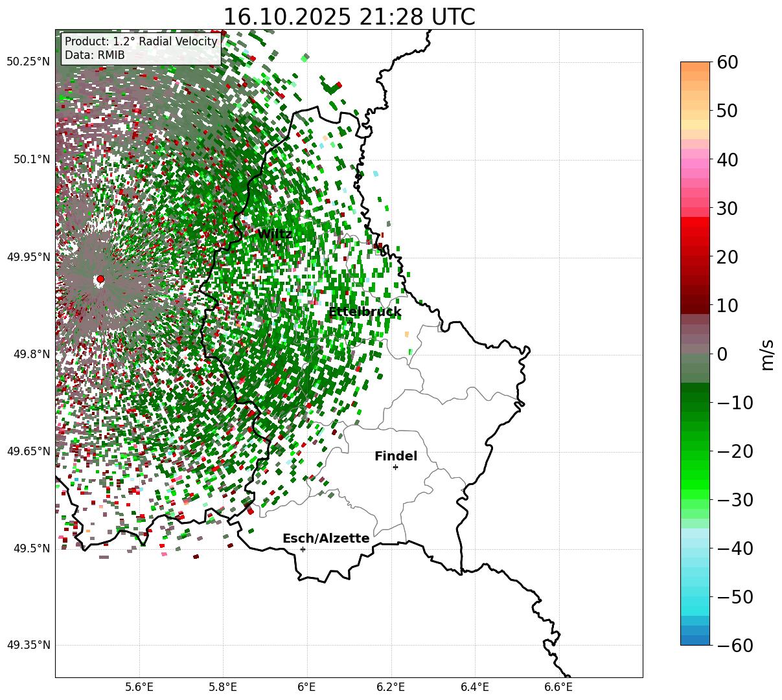The height and width of the screenshot is (700, 782).
Task: Click the colorbar tick label 30
Action: [x=727, y=209]
